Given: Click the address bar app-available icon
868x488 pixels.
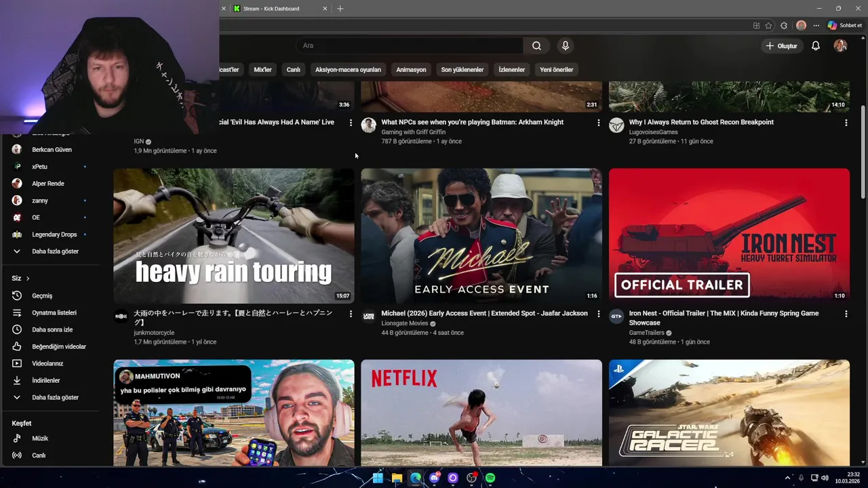Looking at the screenshot, I should [x=756, y=25].
